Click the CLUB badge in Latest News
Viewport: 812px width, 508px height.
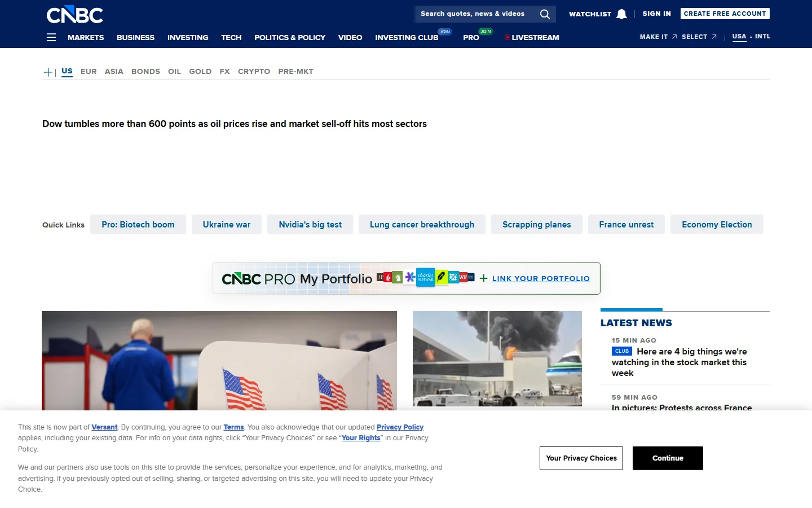(x=622, y=351)
